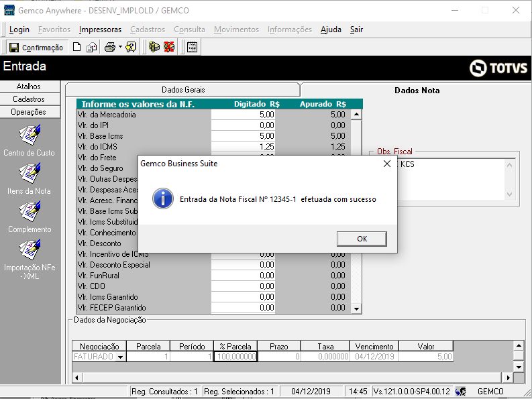Open the Login menu
This screenshot has height=399, width=532.
click(x=19, y=30)
